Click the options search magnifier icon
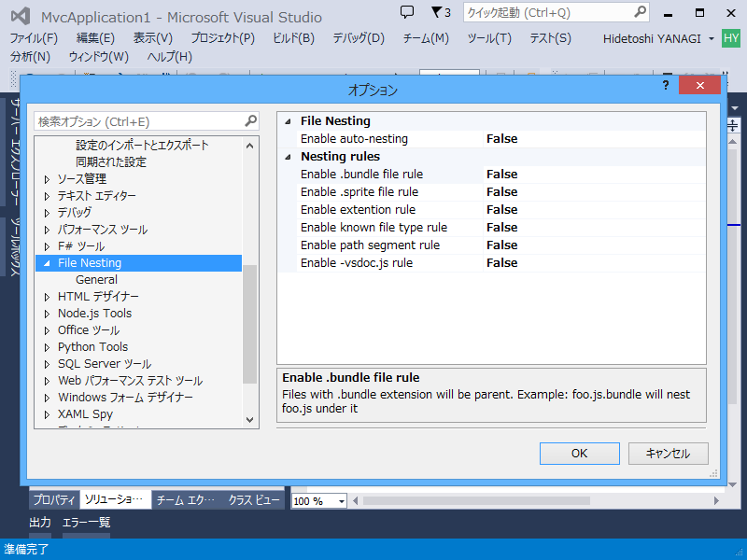Screen dimensions: 747x560 point(250,121)
